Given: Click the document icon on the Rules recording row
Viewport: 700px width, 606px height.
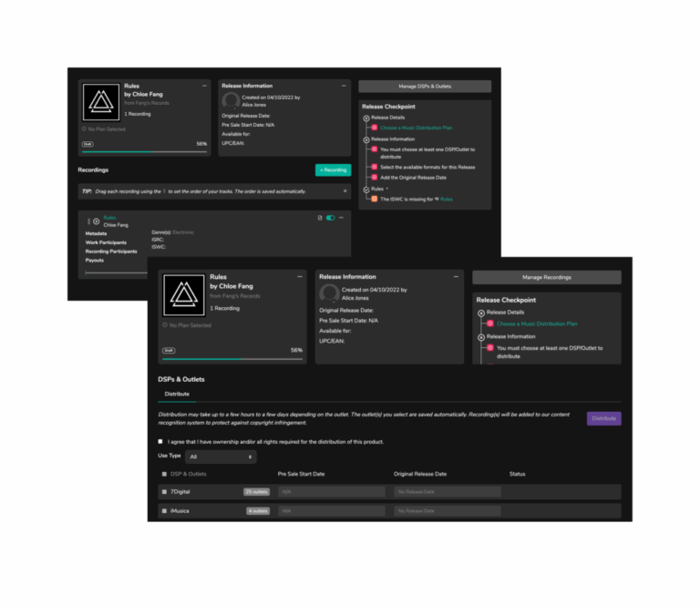Looking at the screenshot, I should (x=320, y=218).
